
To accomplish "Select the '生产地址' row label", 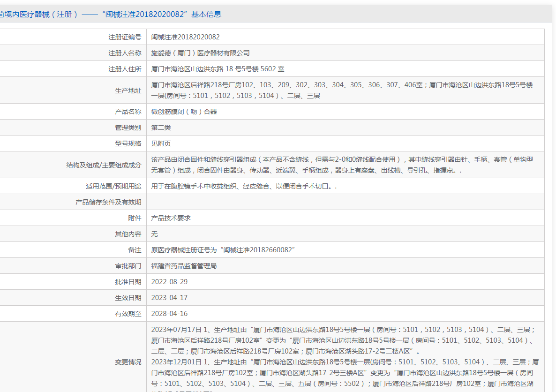I will click(128, 90).
